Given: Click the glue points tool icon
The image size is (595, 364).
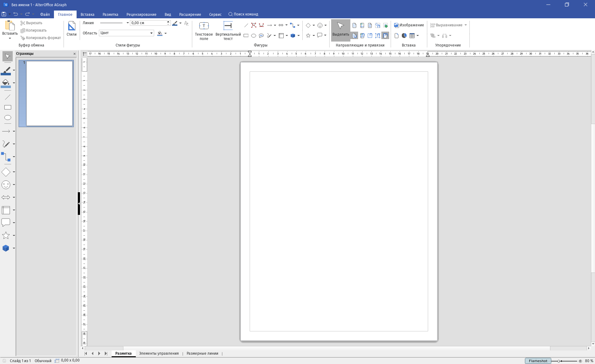Looking at the screenshot, I should [261, 25].
